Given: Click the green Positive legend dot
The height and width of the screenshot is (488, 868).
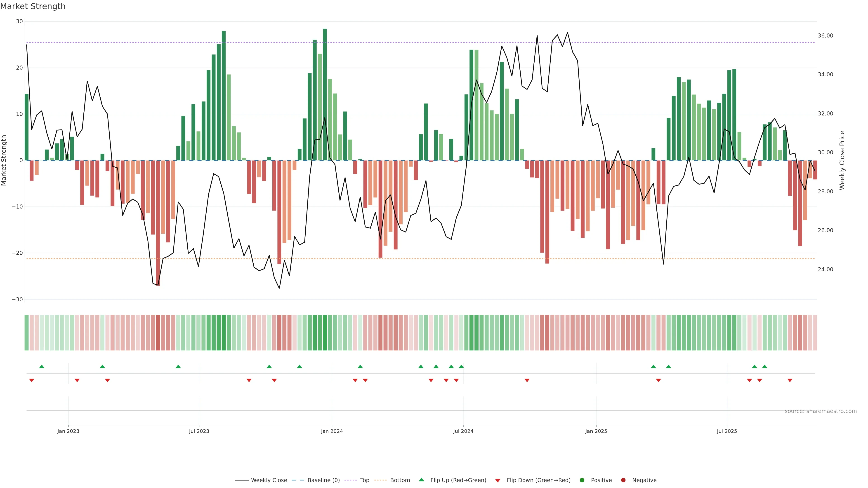Looking at the screenshot, I should point(582,480).
